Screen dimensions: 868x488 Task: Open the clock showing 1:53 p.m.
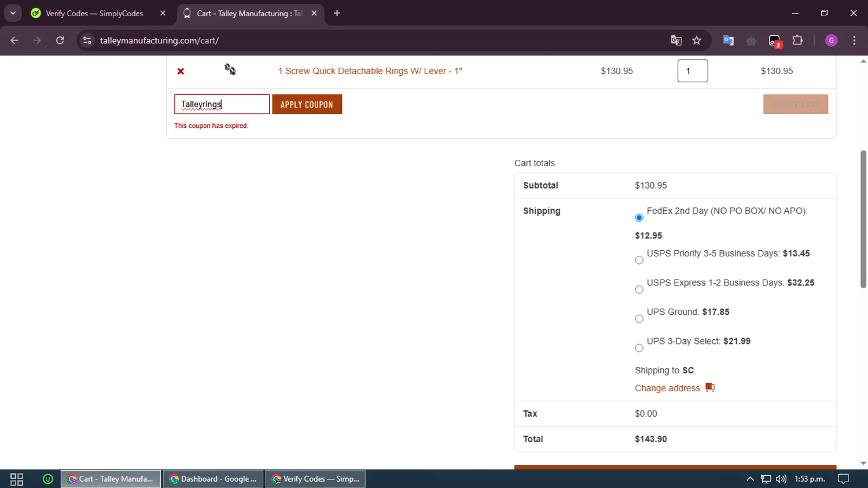(x=810, y=479)
